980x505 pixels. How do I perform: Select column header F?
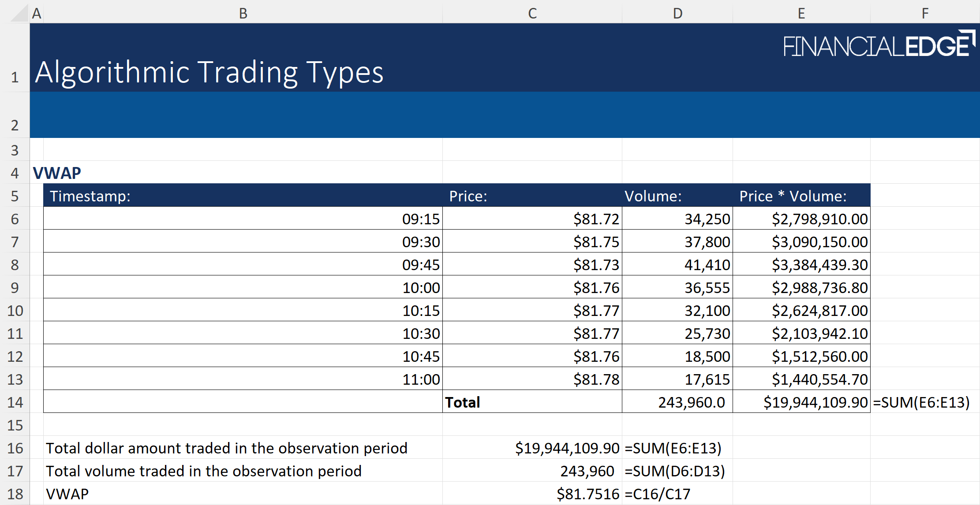pyautogui.click(x=924, y=13)
